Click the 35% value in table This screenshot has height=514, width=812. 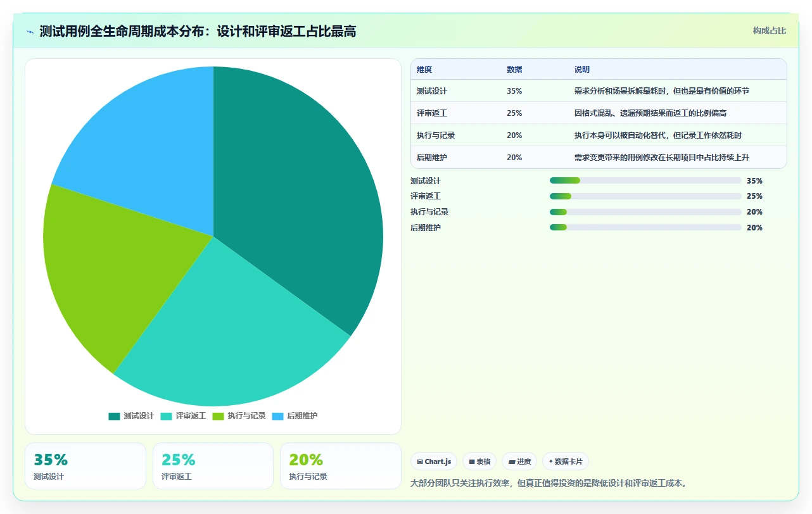point(514,91)
